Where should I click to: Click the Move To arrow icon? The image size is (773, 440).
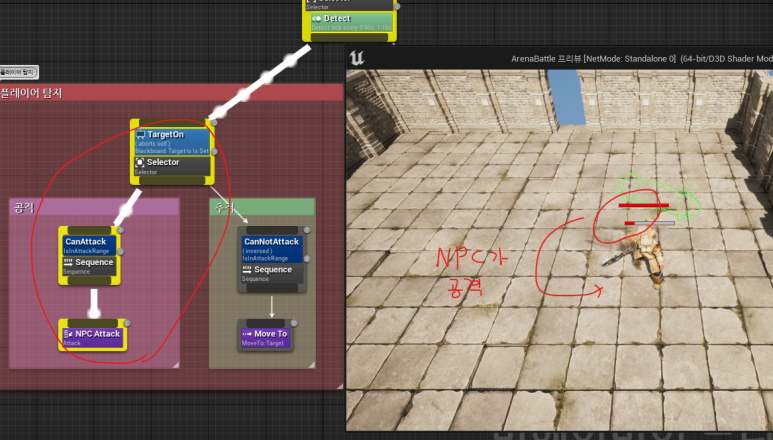pyautogui.click(x=247, y=334)
